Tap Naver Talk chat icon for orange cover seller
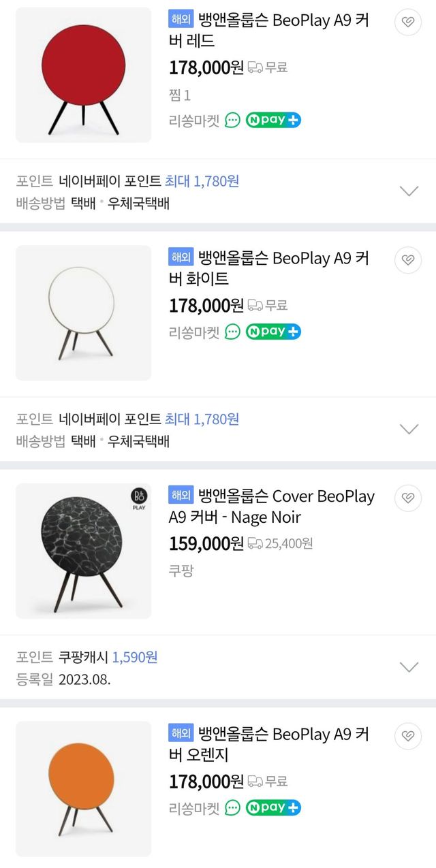Viewport: 436px width, 868px height. (x=233, y=807)
